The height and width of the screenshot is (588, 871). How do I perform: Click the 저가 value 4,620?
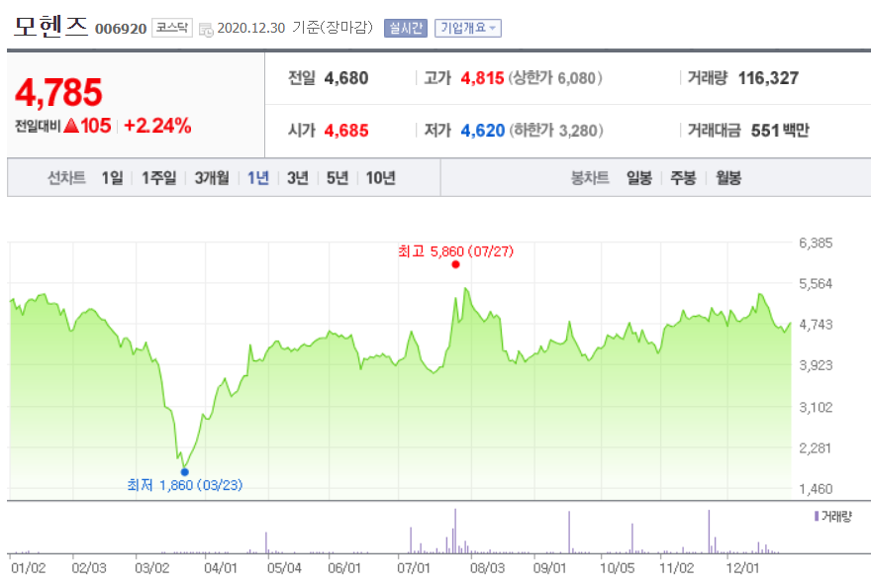pyautogui.click(x=483, y=131)
